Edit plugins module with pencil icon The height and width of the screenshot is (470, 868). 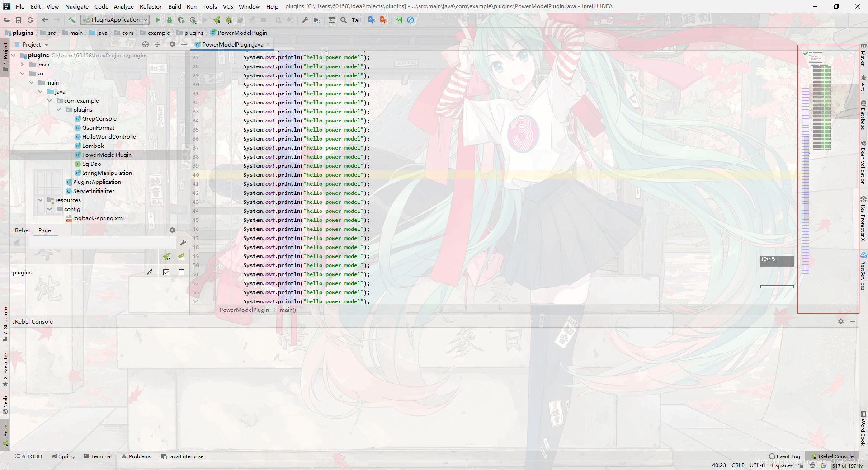(150, 272)
